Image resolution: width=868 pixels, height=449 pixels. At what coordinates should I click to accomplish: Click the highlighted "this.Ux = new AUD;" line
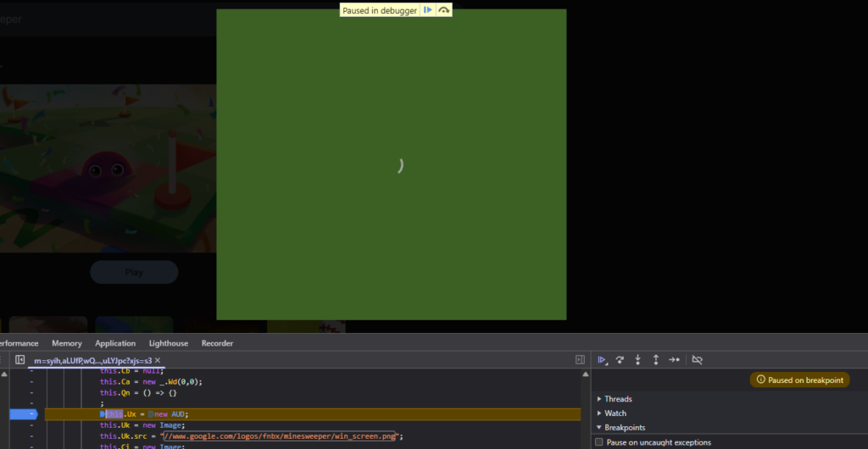click(312, 414)
